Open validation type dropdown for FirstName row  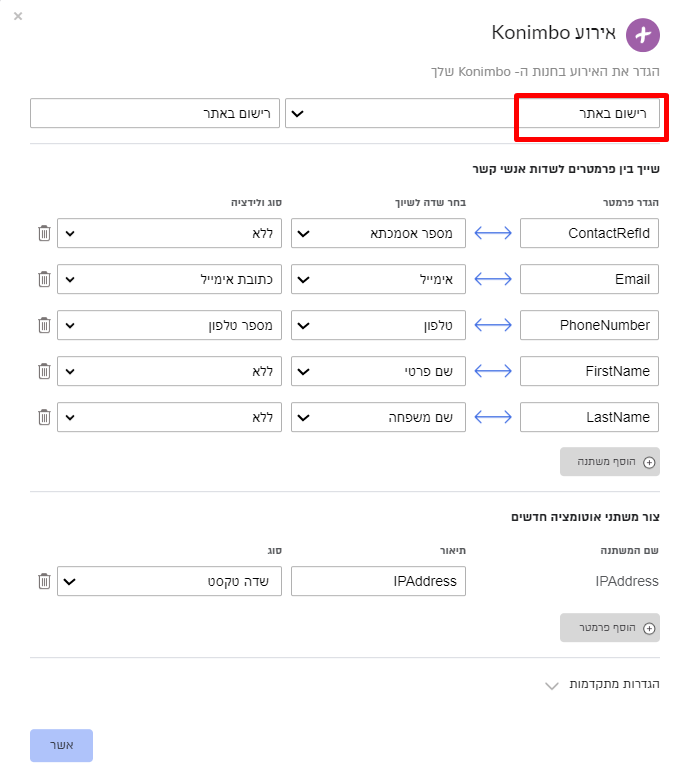pos(169,371)
